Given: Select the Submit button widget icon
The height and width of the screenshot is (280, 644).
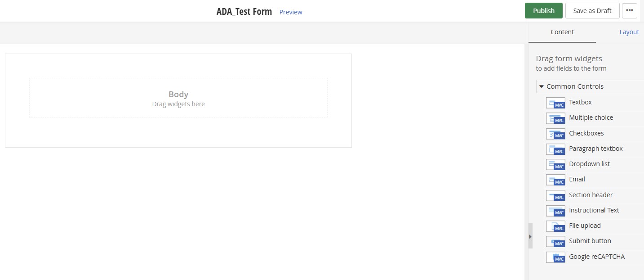Looking at the screenshot, I should (x=555, y=241).
